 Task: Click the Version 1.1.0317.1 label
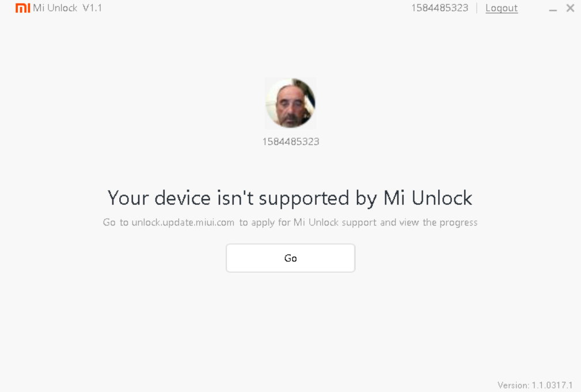(535, 385)
